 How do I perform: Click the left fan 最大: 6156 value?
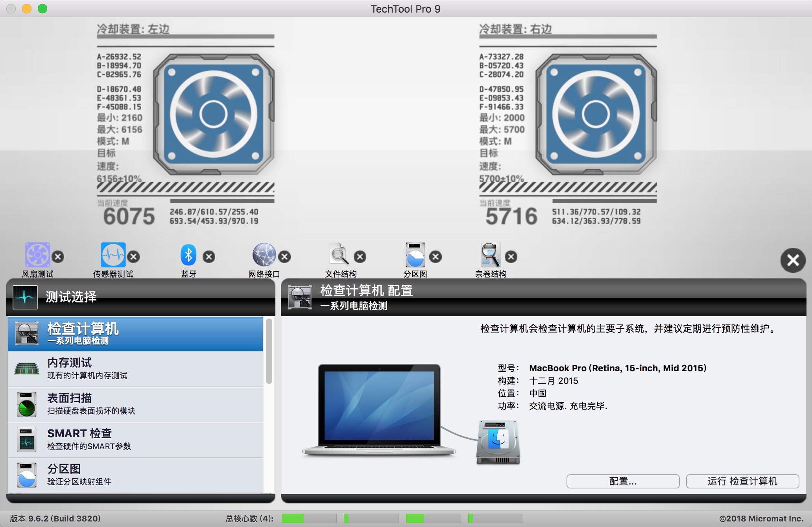click(x=120, y=129)
